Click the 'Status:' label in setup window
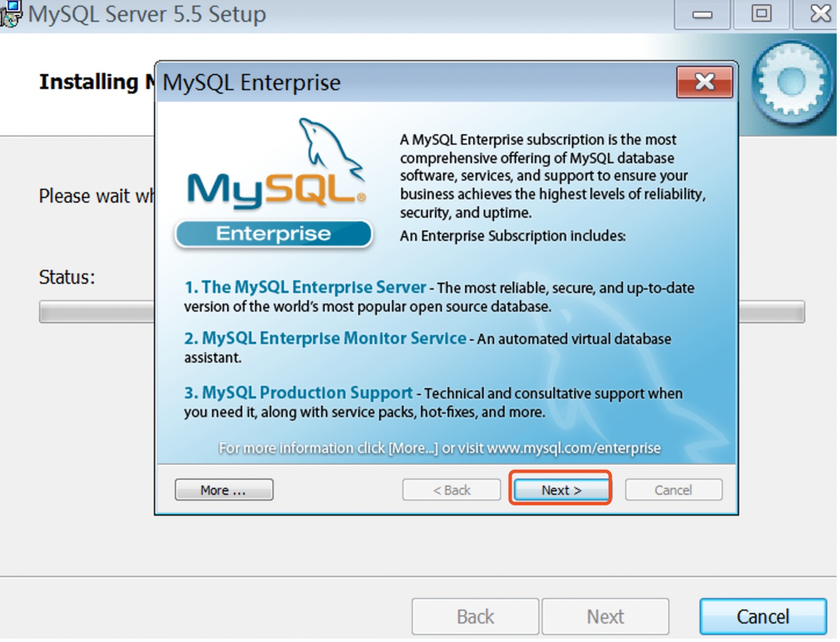The width and height of the screenshot is (840, 642). click(x=67, y=278)
